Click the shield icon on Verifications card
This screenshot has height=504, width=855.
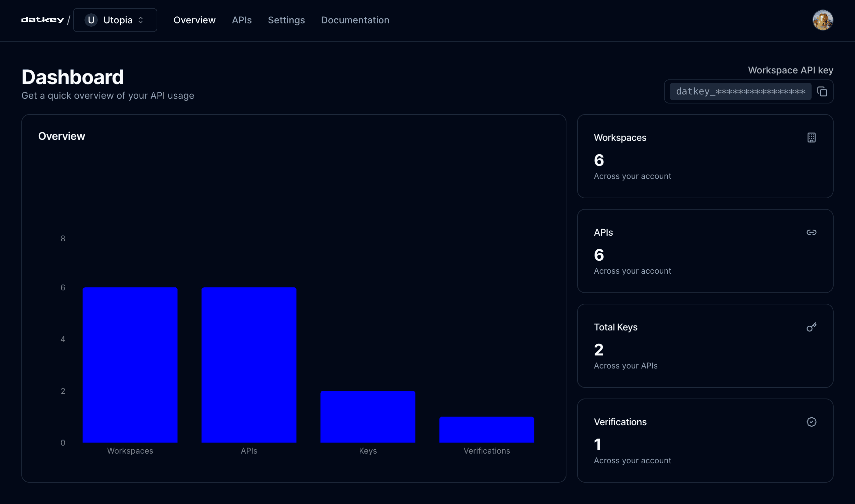(812, 422)
